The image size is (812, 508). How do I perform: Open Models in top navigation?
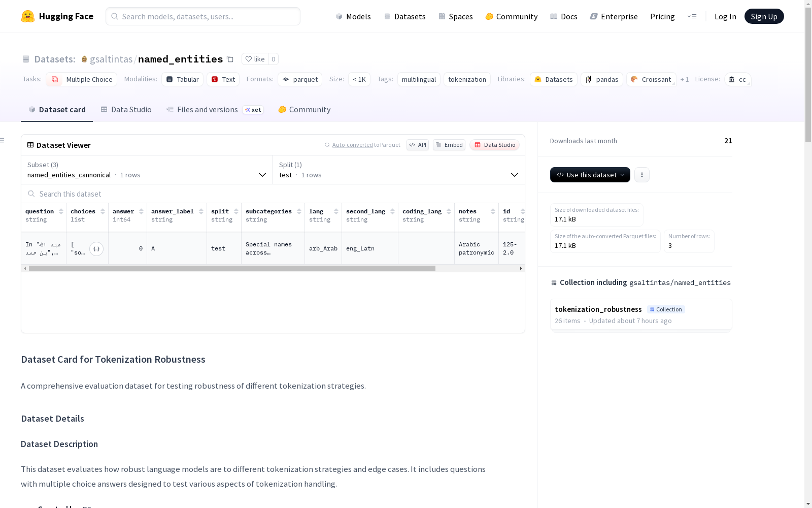point(353,16)
